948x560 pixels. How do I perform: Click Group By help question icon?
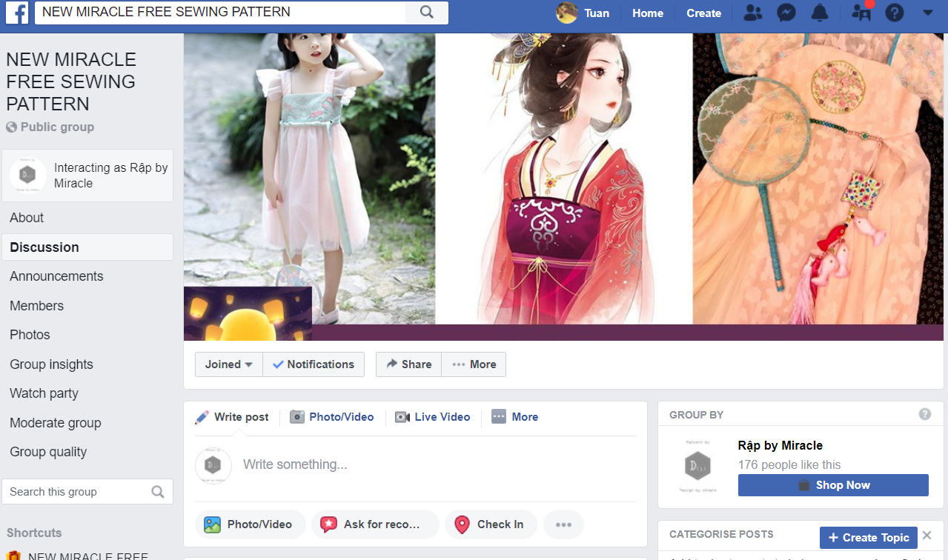click(924, 414)
